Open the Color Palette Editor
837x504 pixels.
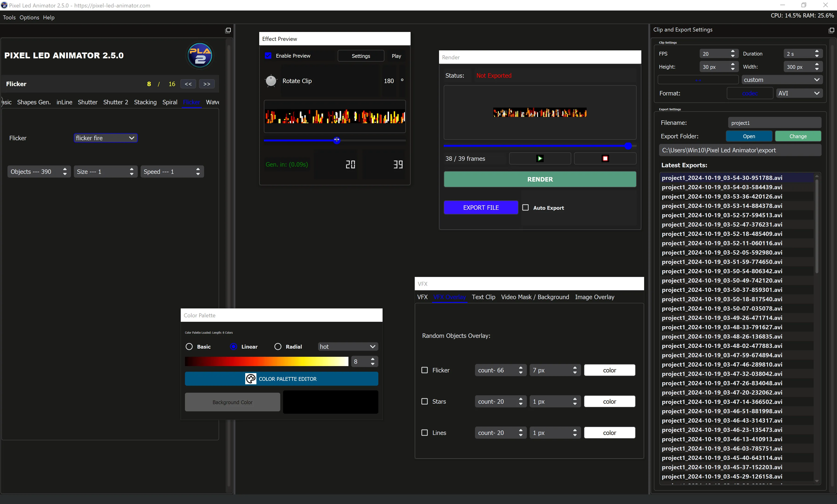coord(281,379)
